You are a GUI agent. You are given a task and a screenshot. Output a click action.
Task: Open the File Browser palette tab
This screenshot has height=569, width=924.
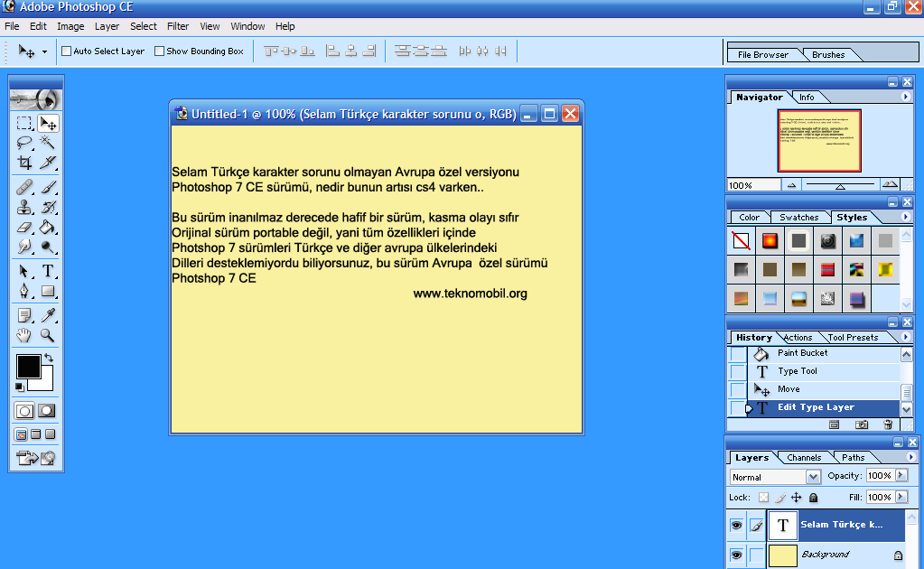763,55
